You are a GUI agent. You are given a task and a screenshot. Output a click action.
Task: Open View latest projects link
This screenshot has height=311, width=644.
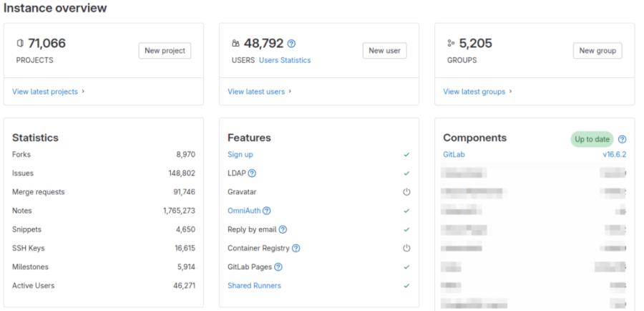point(45,91)
